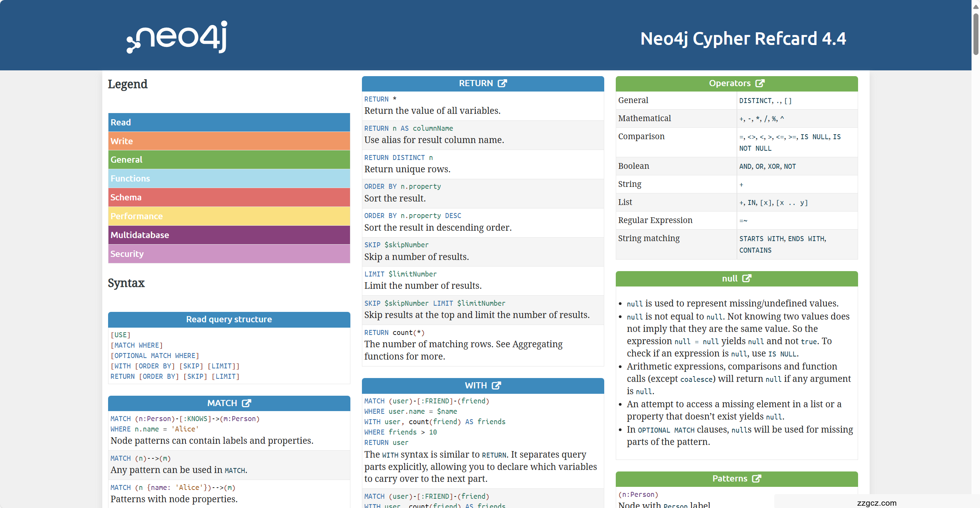The width and height of the screenshot is (980, 508).
Task: Click the Functions legend row
Action: [229, 178]
